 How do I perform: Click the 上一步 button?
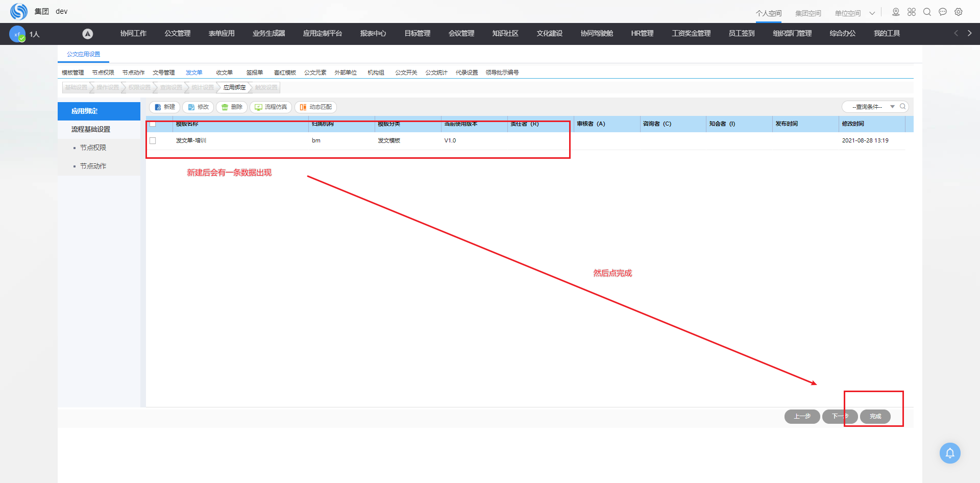pos(802,417)
